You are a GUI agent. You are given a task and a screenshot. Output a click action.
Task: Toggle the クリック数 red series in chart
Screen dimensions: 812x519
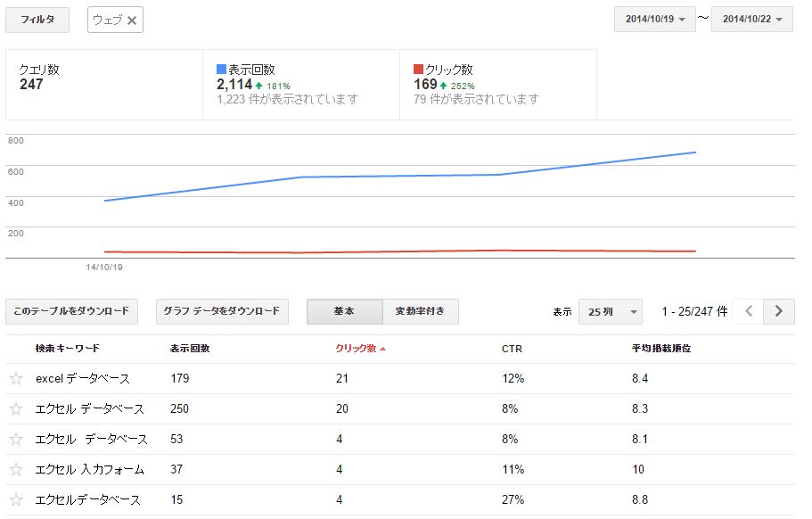click(419, 69)
